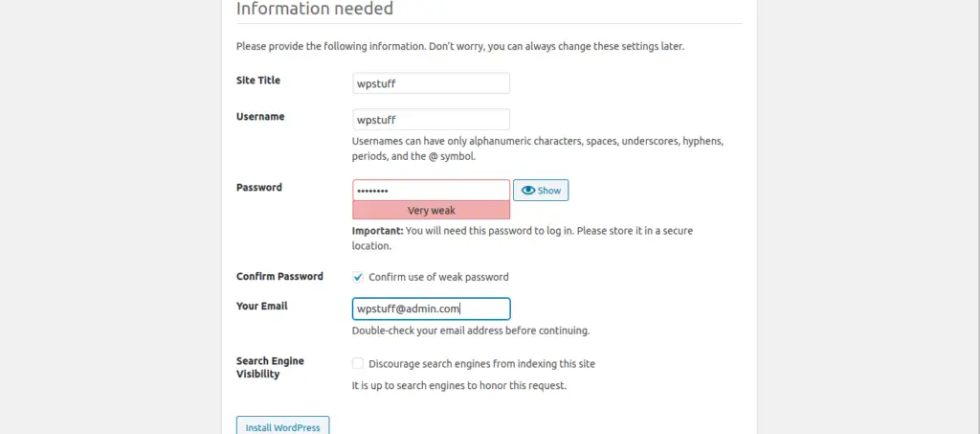Screen dimensions: 980x434
Task: Click the eye icon to show password
Action: (x=528, y=191)
